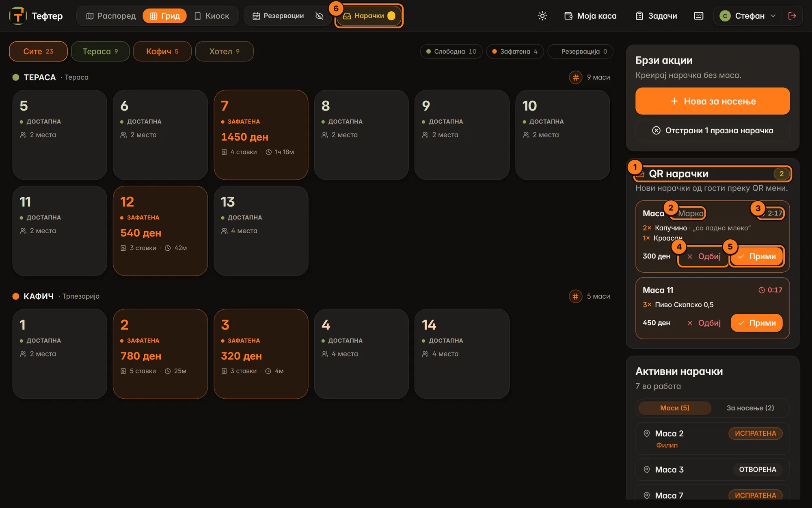The width and height of the screenshot is (812, 508).
Task: Switch to Маси (5) active orders tab
Action: (x=675, y=408)
